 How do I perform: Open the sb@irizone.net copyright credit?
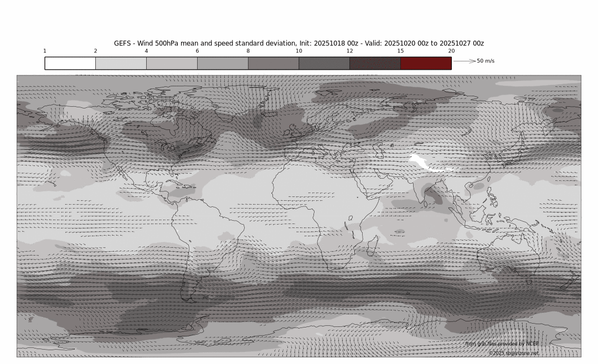point(513,352)
